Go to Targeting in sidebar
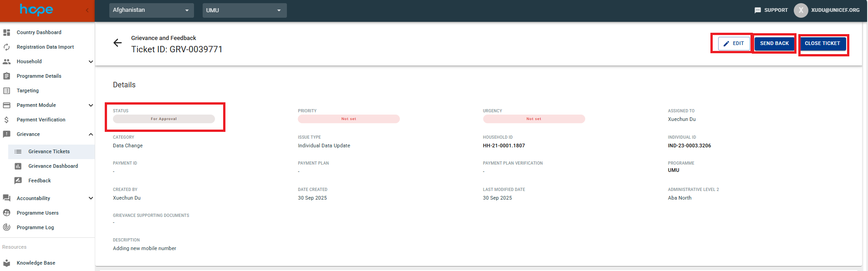 point(28,90)
